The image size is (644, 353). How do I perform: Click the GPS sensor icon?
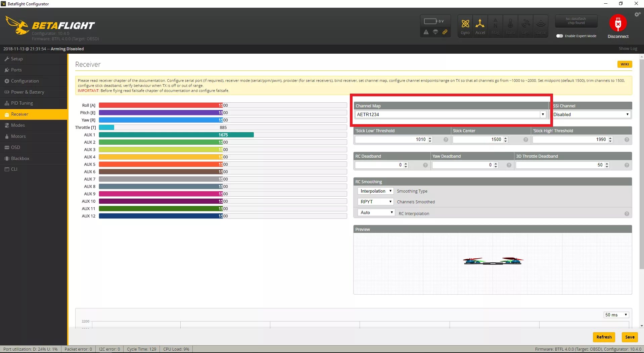click(x=525, y=26)
